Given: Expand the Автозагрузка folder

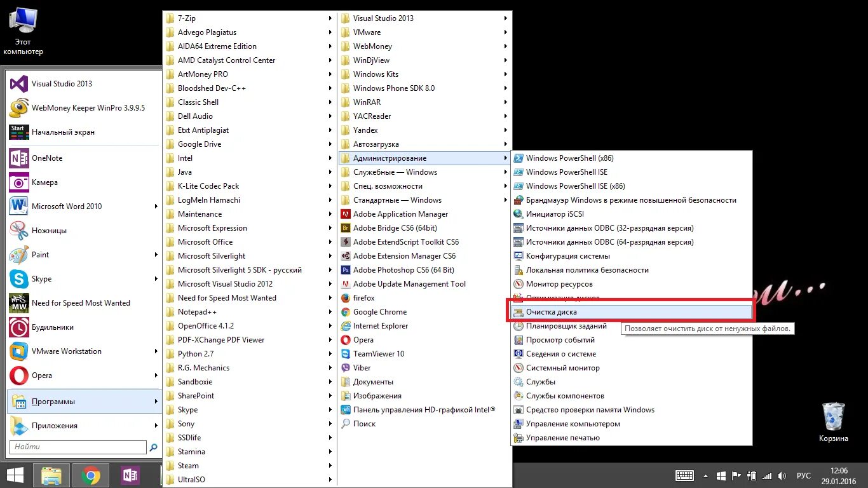Looking at the screenshot, I should (x=424, y=144).
